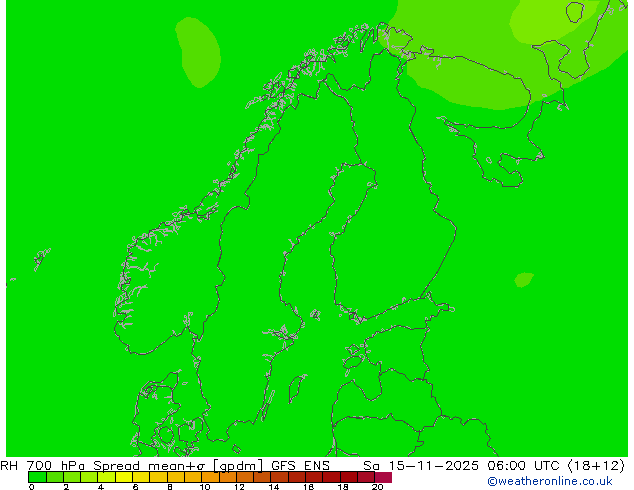Select the pure yellow legend swatch

click(124, 477)
